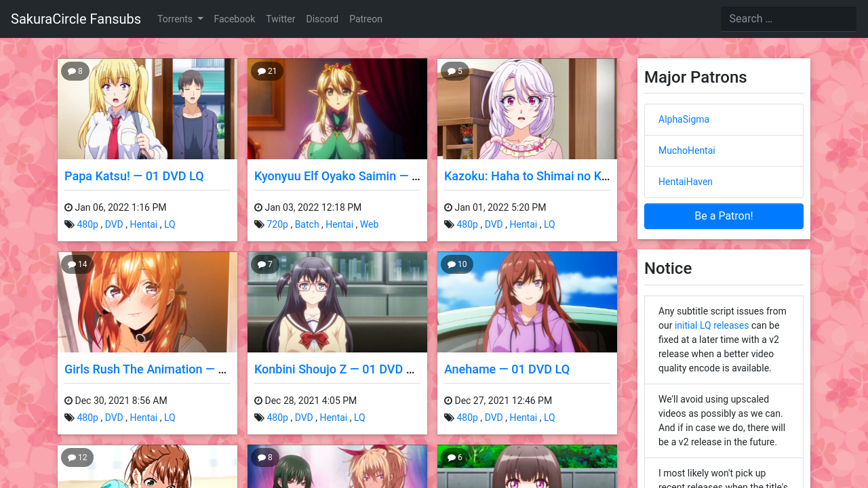Click clock icon beside Dec 27, 2021
Image resolution: width=868 pixels, height=488 pixels.
click(448, 401)
